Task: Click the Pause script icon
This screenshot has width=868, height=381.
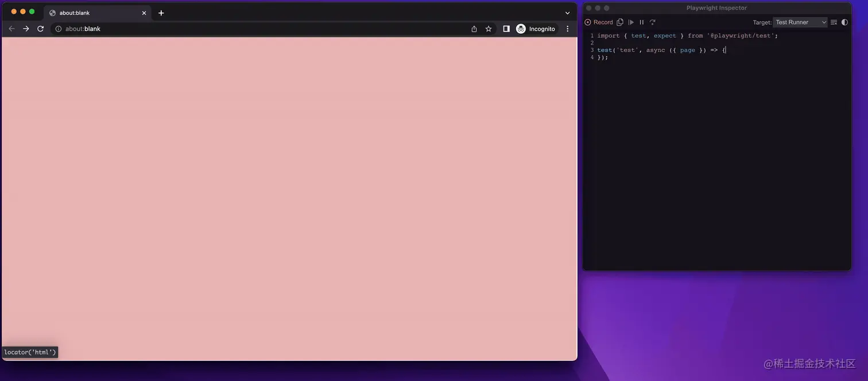Action: (x=641, y=22)
